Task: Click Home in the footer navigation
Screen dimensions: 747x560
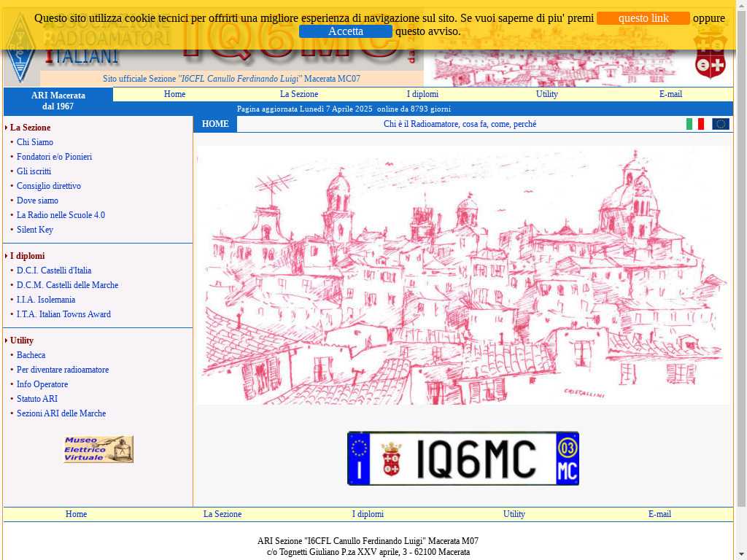Action: point(76,514)
